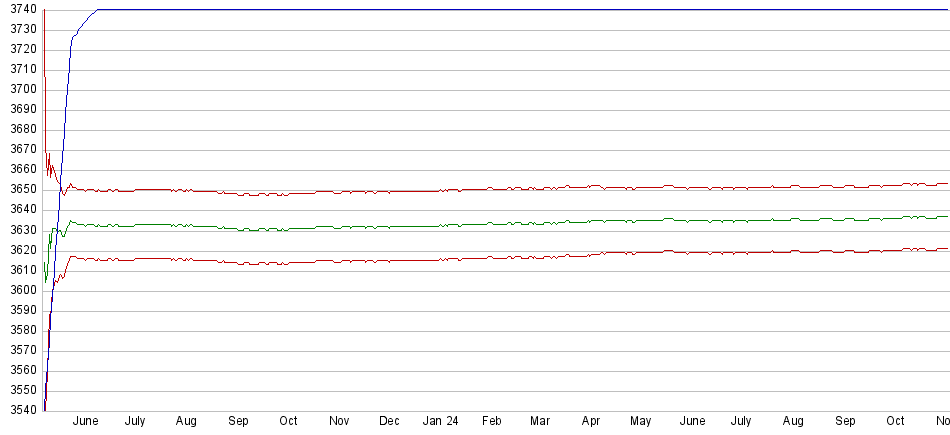This screenshot has width=950, height=435.
Task: Select the May month label
Action: 641,422
